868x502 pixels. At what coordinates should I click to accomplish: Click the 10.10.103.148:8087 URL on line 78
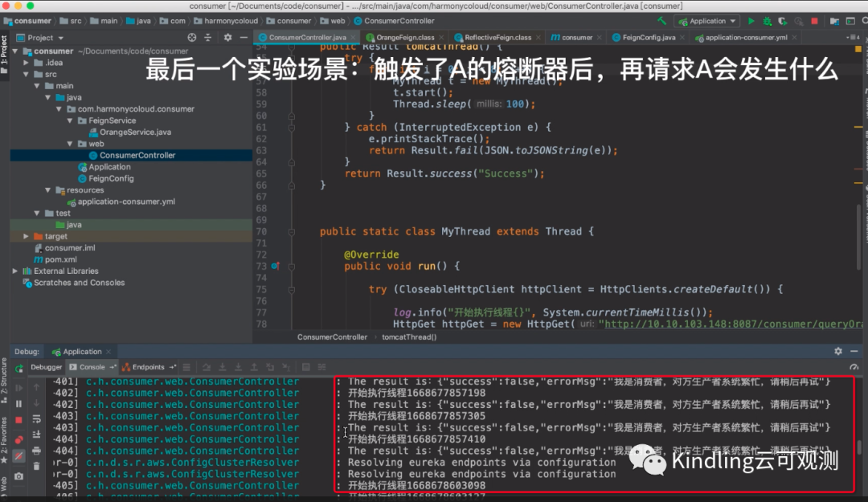(733, 324)
